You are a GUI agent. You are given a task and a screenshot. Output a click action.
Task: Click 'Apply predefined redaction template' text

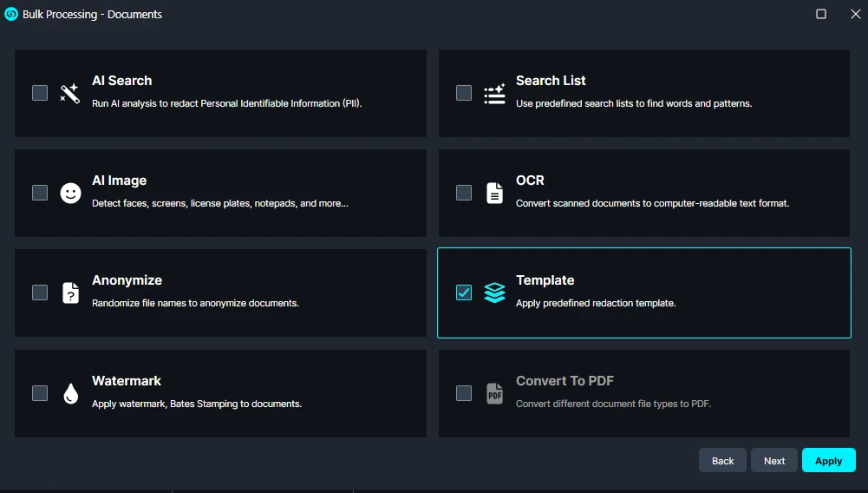(596, 303)
